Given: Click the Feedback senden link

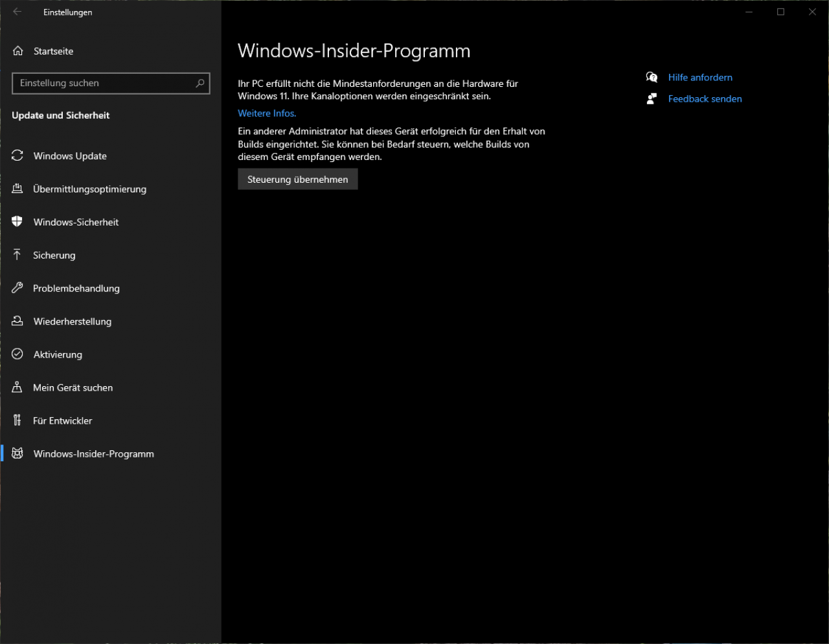Looking at the screenshot, I should pos(705,98).
